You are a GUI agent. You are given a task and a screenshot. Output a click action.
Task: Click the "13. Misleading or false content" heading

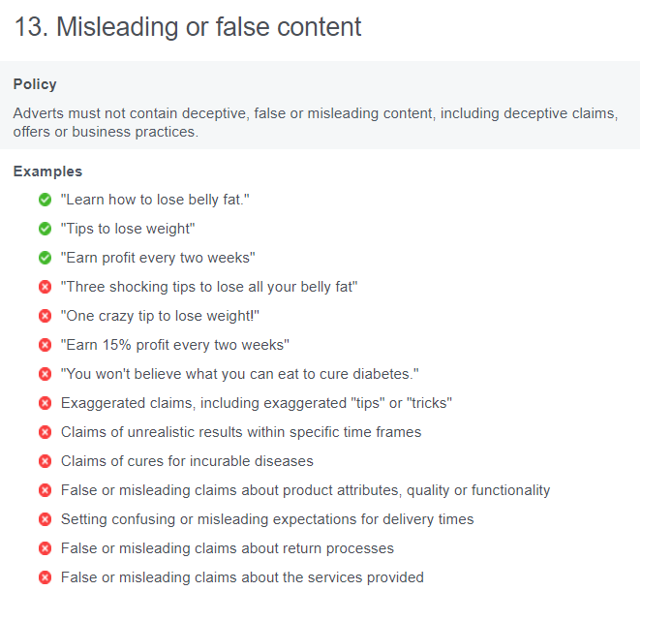pos(188,27)
